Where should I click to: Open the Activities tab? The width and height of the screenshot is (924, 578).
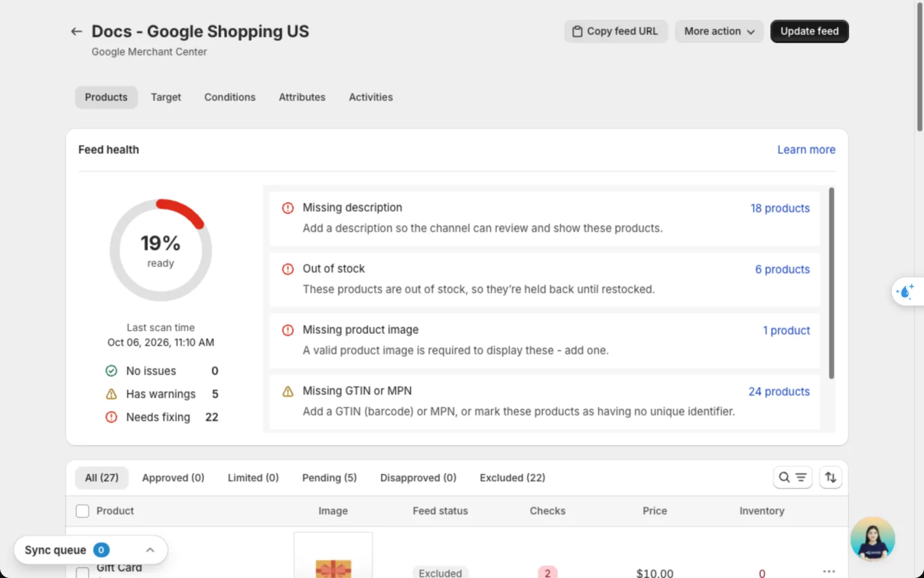point(371,98)
